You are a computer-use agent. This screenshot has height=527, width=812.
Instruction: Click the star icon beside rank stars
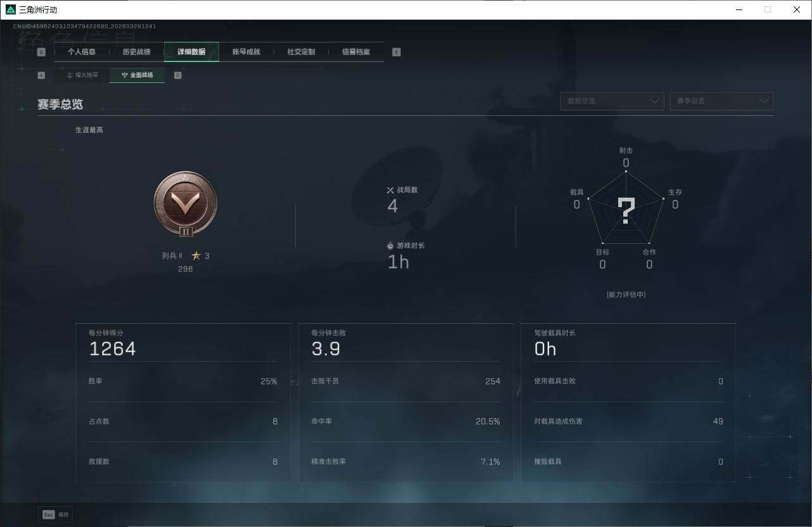click(196, 256)
